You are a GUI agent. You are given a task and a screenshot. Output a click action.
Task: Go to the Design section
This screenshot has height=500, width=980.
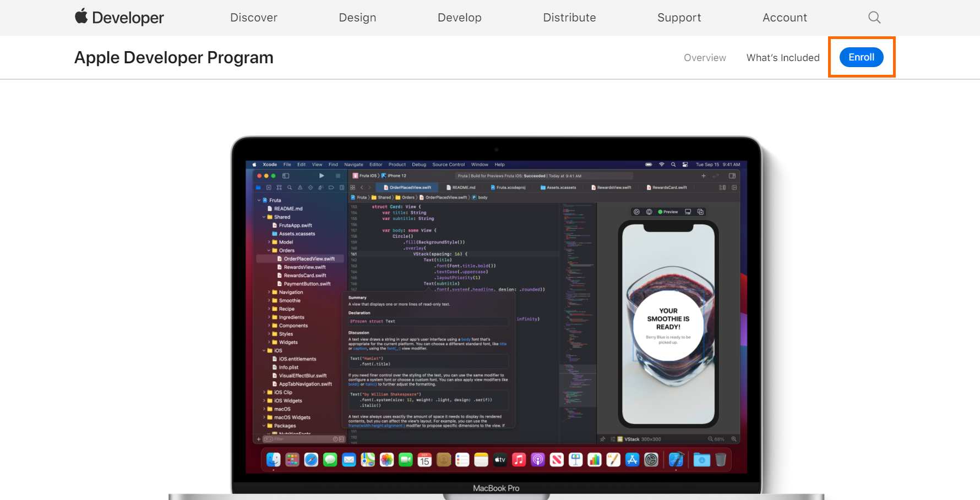click(357, 18)
